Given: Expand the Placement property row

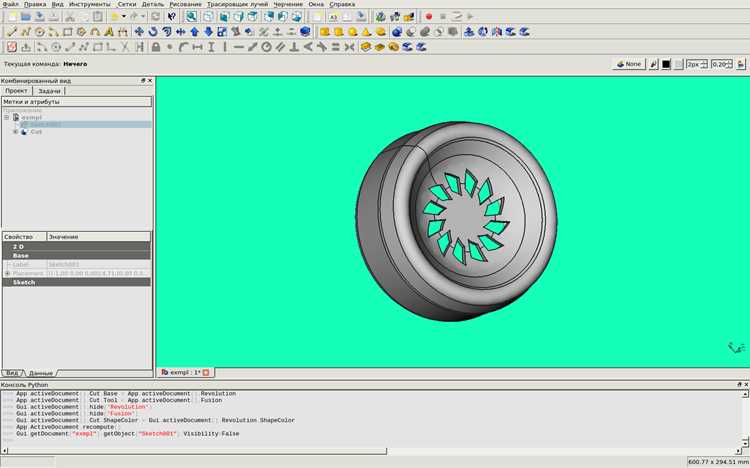Looking at the screenshot, I should [8, 273].
